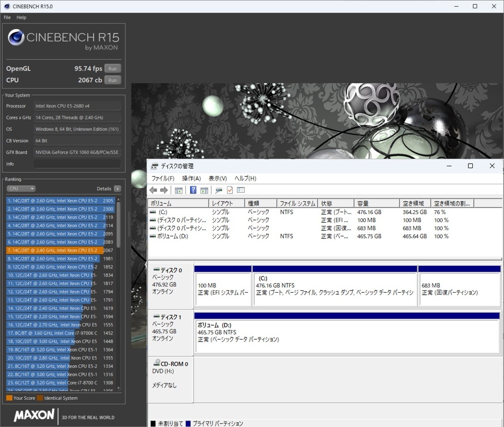Click the MAXON logo at bottom

tap(34, 416)
